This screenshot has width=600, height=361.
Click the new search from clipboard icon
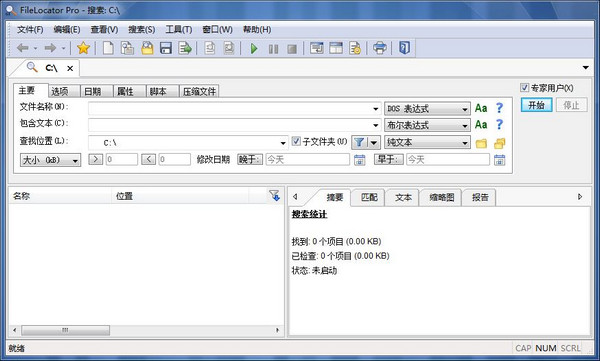(127, 48)
